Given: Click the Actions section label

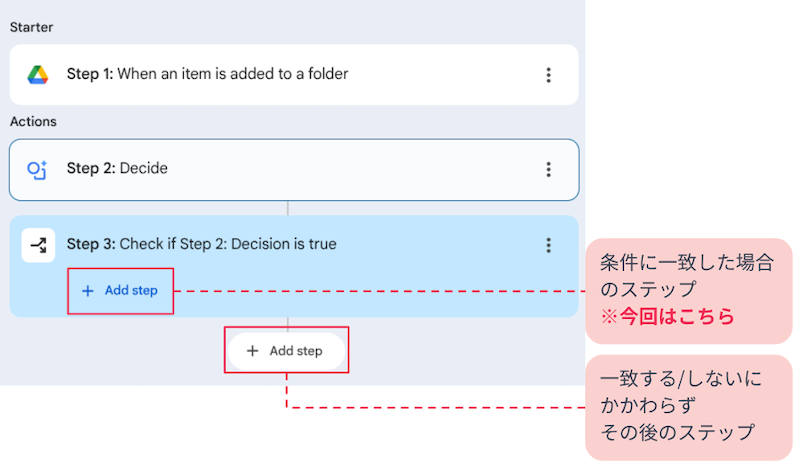Looking at the screenshot, I should pos(33,121).
